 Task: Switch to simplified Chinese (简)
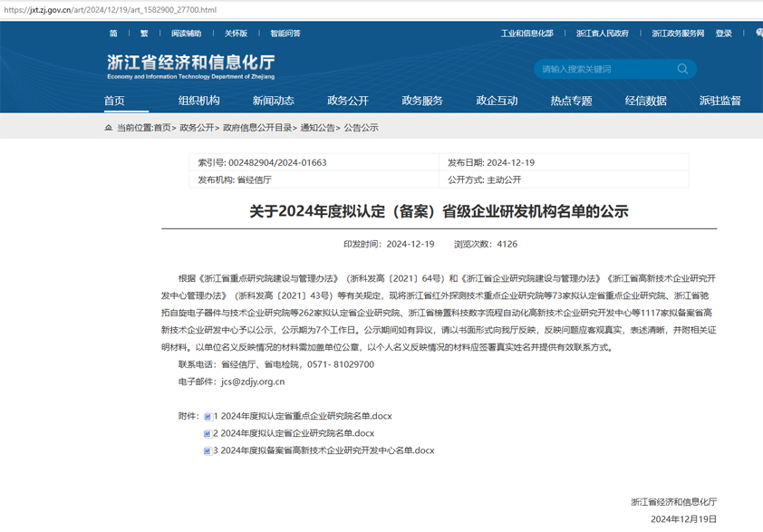coord(113,34)
